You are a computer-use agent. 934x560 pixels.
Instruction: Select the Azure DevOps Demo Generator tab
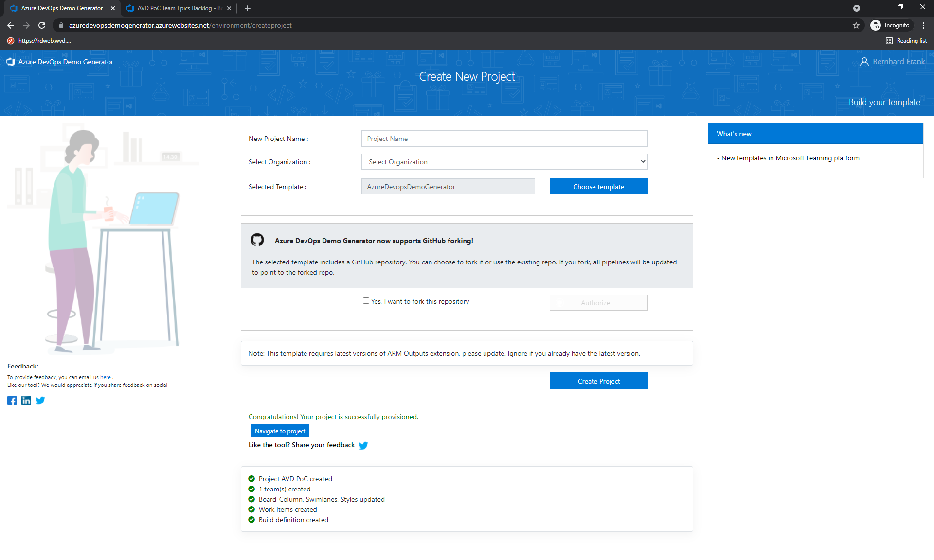pos(62,8)
